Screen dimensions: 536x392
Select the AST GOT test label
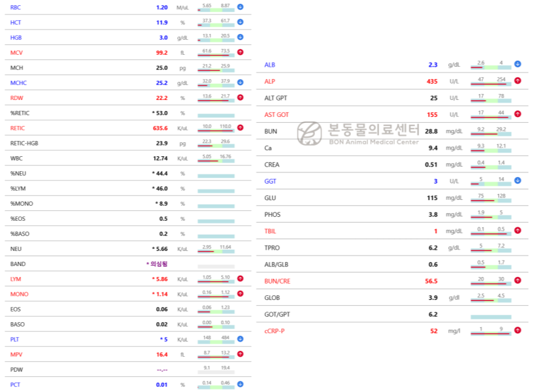coord(276,114)
